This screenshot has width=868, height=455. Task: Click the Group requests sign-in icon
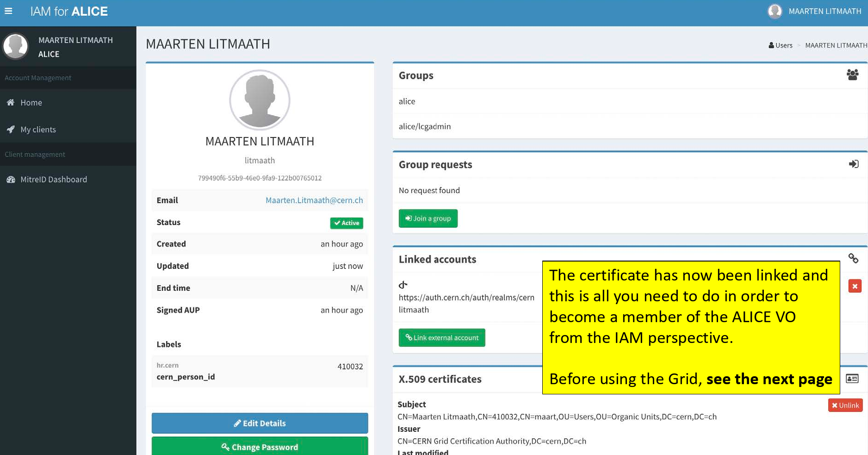pyautogui.click(x=854, y=164)
